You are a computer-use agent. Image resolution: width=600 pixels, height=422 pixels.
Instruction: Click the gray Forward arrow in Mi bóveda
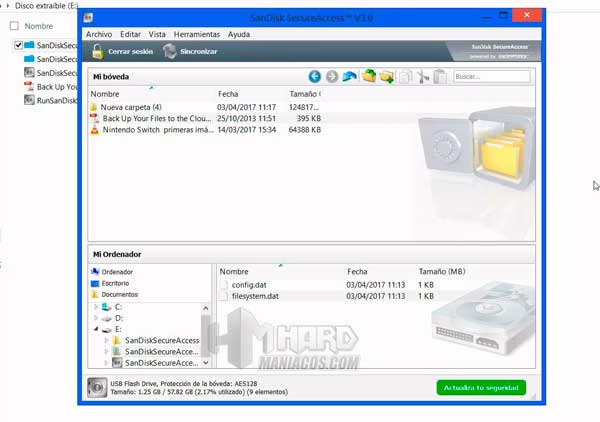[x=332, y=77]
